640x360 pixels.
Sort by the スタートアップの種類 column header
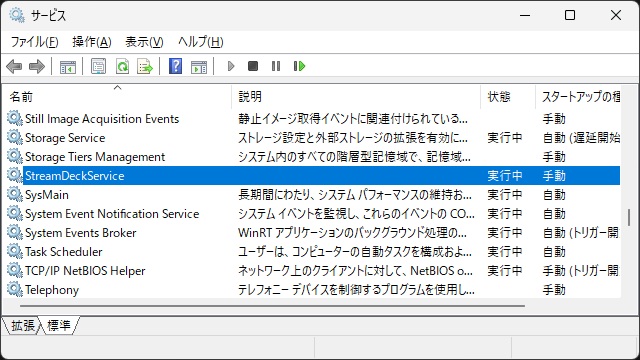tap(578, 96)
